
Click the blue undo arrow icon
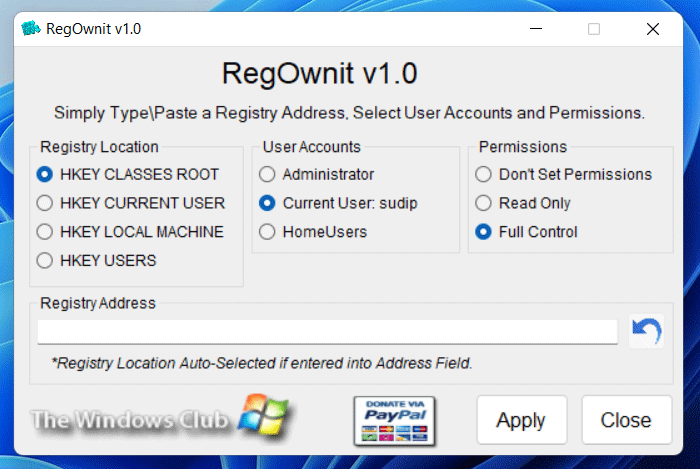(x=646, y=331)
